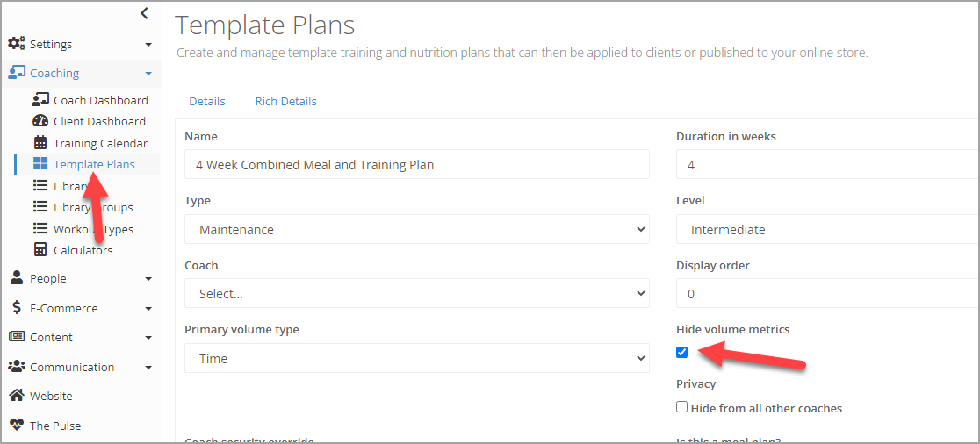Open the Primary volume type dropdown
Viewport: 980px width, 444px height.
click(417, 359)
